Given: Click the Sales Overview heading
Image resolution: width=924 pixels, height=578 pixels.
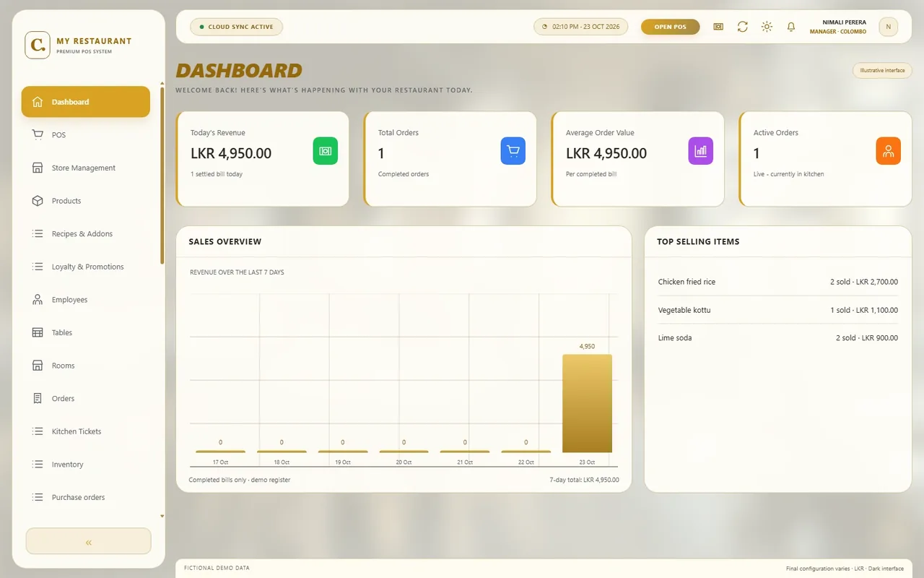Looking at the screenshot, I should [225, 241].
